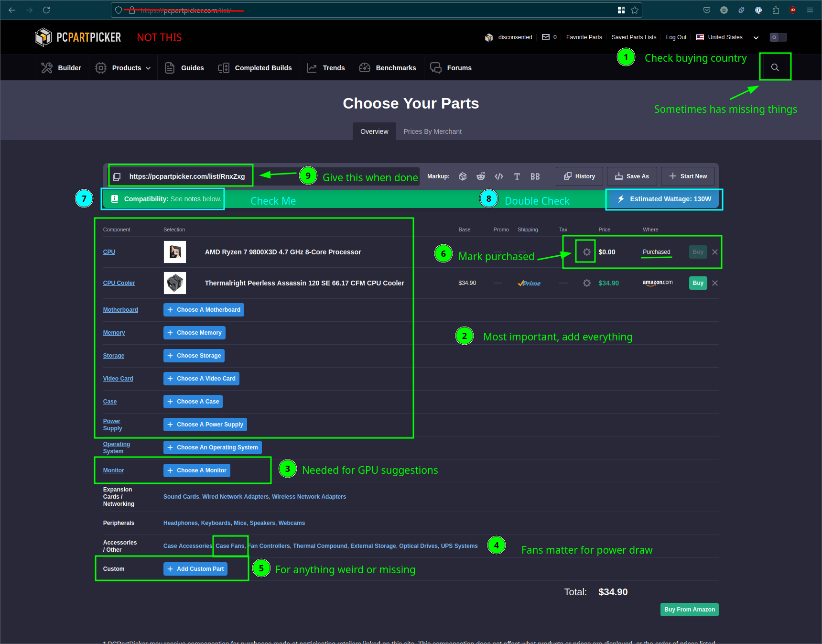Switch to the Overview tab

(x=374, y=131)
